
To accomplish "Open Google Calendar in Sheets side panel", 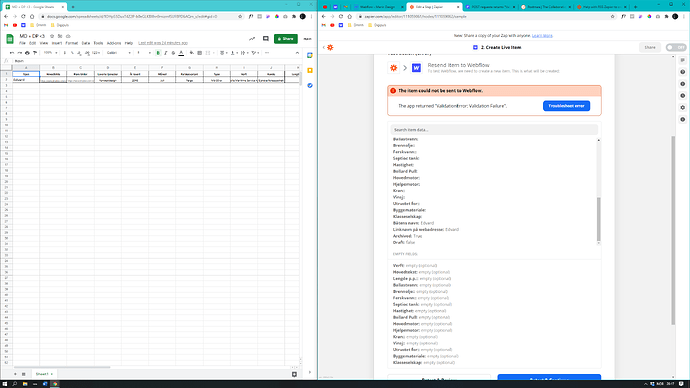I will tap(310, 55).
